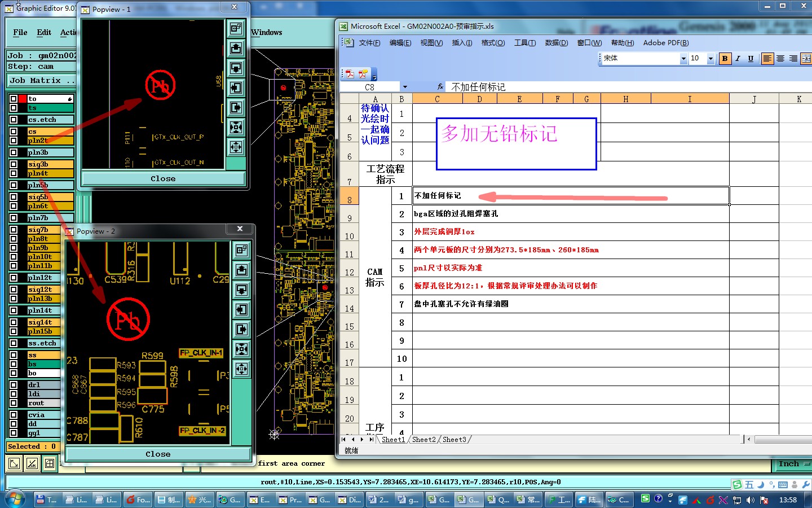Click the pan arrows icon in Popview 1 toolbar

pyautogui.click(x=236, y=147)
